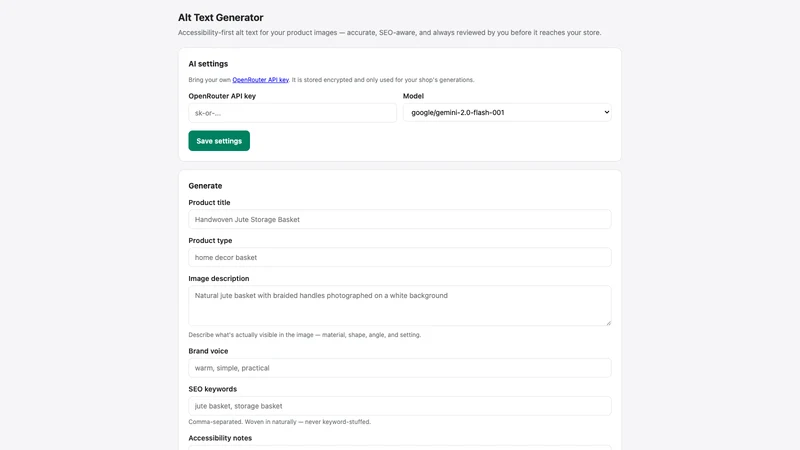Click the Alt Text Generator heading
The image size is (800, 450).
[220, 17]
